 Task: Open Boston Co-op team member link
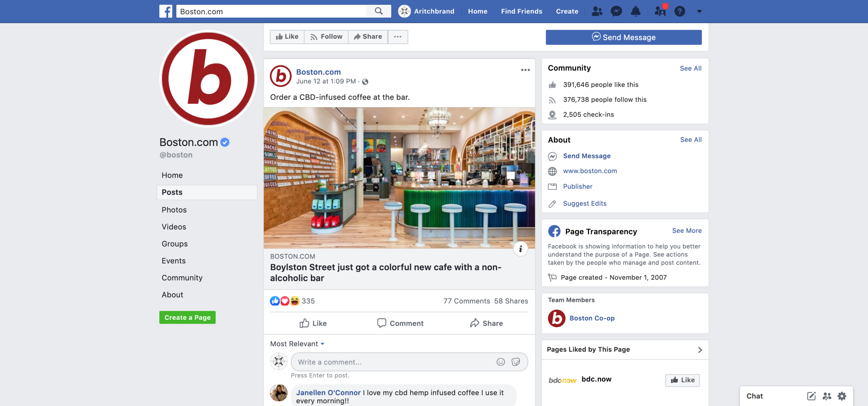[592, 318]
